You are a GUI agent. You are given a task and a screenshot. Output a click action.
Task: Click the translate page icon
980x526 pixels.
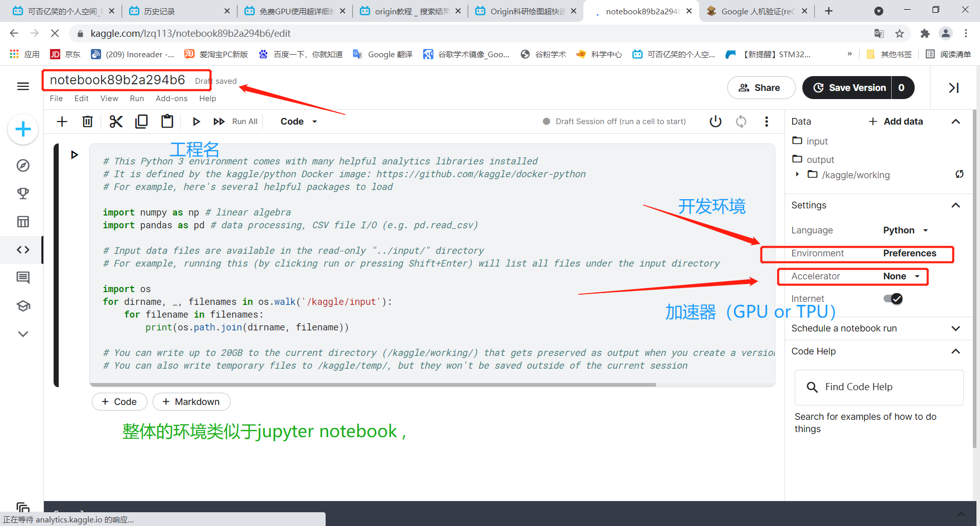click(879, 34)
